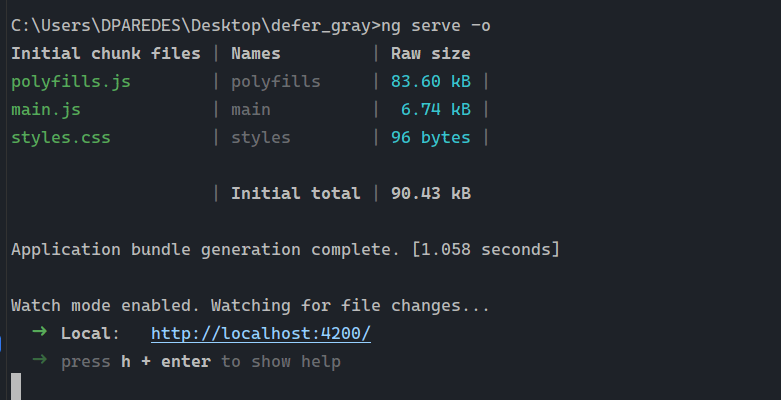Click the Names column header
The image size is (781, 400).
pyautogui.click(x=255, y=53)
